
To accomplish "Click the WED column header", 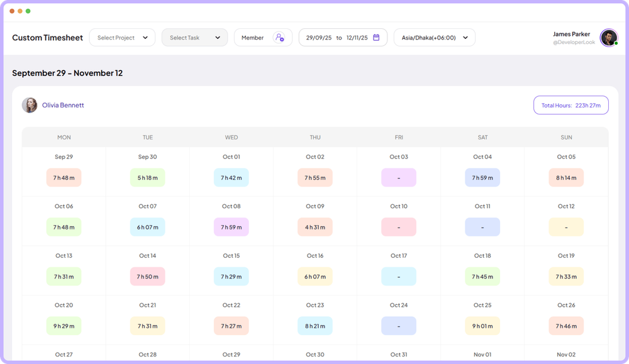I will click(x=231, y=137).
